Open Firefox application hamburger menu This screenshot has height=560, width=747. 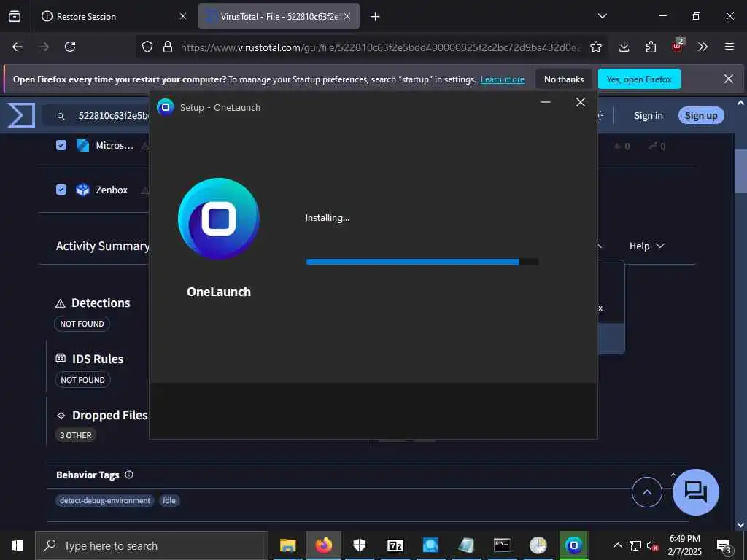click(729, 47)
